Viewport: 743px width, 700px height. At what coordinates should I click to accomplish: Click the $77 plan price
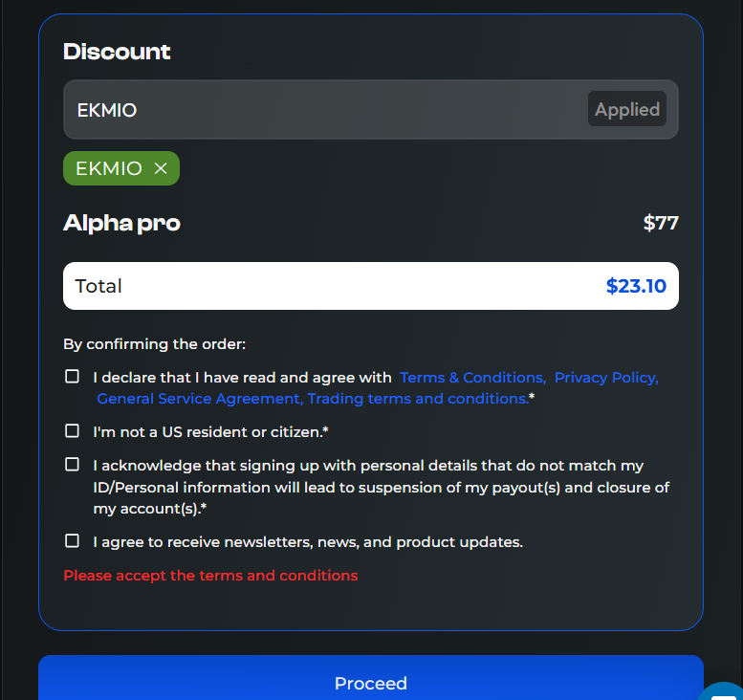tap(661, 223)
